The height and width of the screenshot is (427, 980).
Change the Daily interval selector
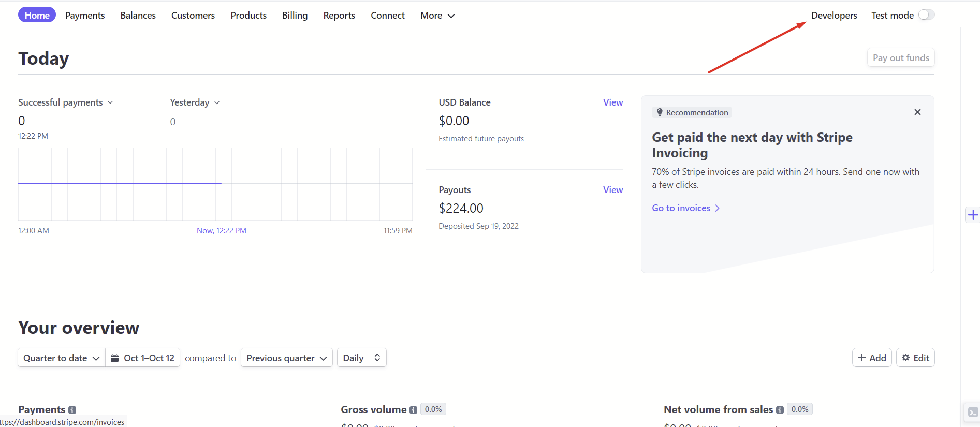362,358
